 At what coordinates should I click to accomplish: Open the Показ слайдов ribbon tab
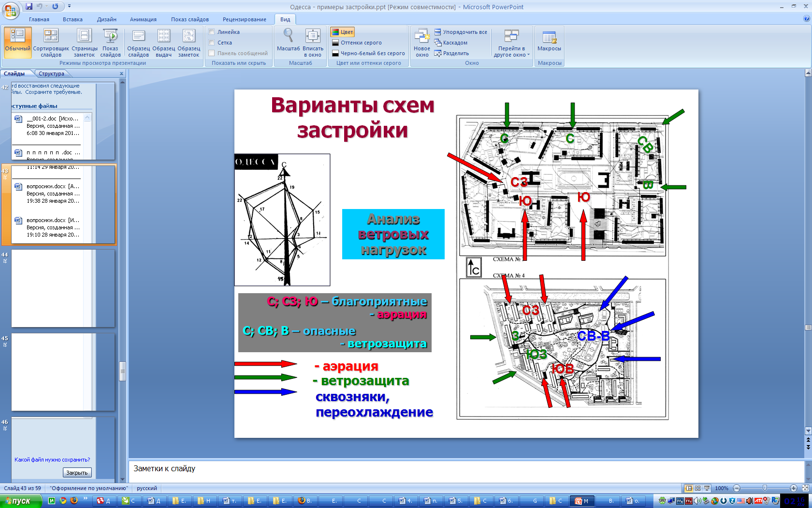click(x=190, y=19)
